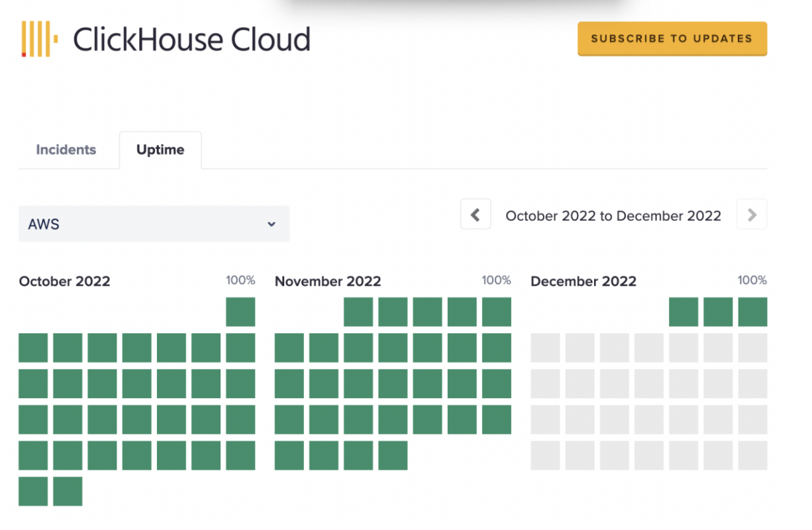812x530 pixels.
Task: Select the November 30 uptime square
Action: coord(393,456)
